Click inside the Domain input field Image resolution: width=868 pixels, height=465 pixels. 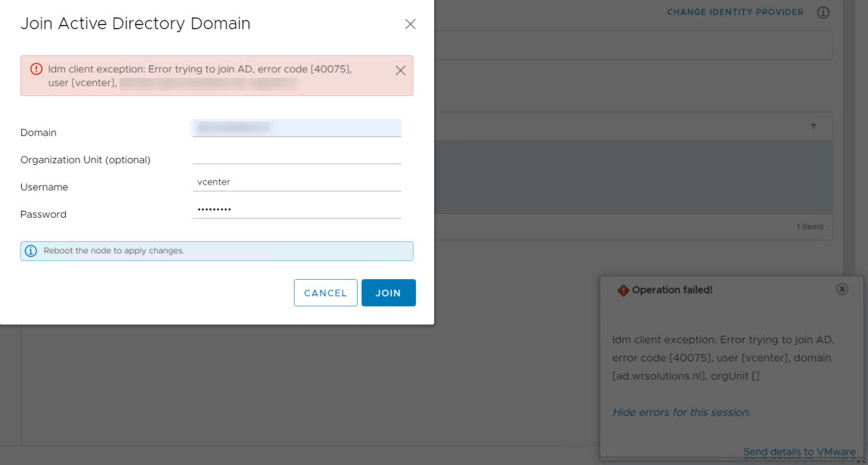coord(296,127)
